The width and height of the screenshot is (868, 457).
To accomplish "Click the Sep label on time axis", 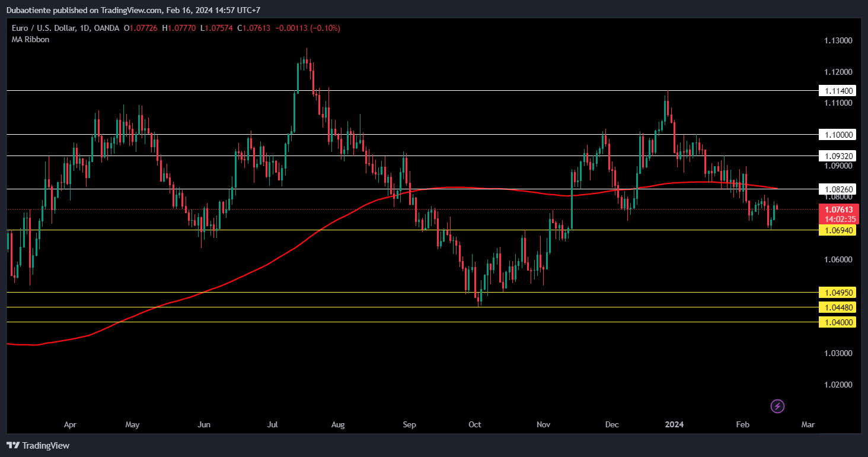I will (x=409, y=425).
